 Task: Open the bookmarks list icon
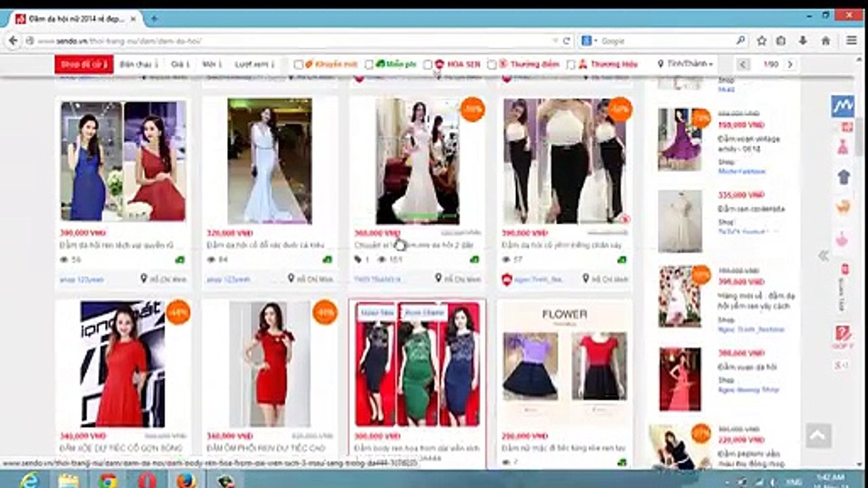tap(781, 41)
